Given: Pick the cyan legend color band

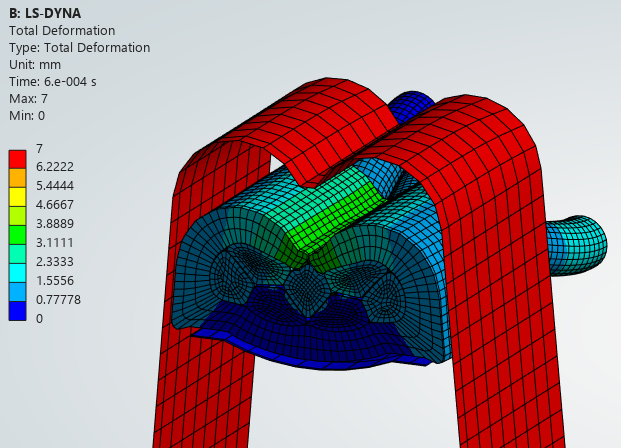Looking at the screenshot, I should 17,273.
